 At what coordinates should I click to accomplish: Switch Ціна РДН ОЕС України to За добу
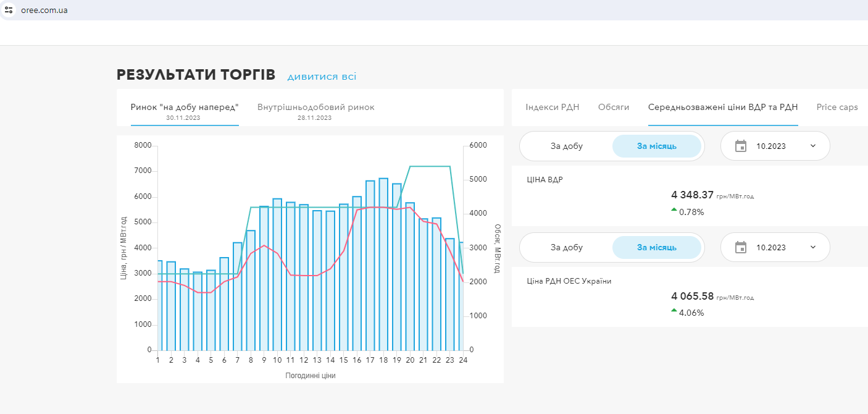point(566,248)
